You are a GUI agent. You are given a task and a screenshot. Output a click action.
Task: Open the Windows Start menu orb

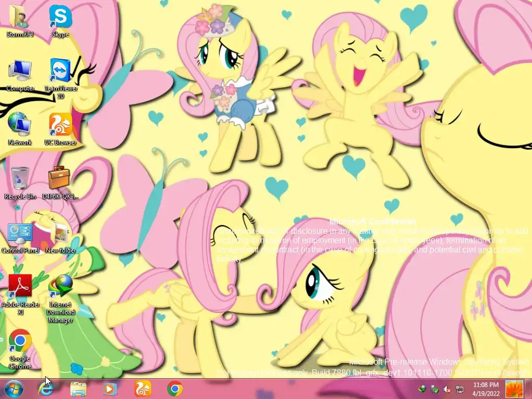pos(14,389)
